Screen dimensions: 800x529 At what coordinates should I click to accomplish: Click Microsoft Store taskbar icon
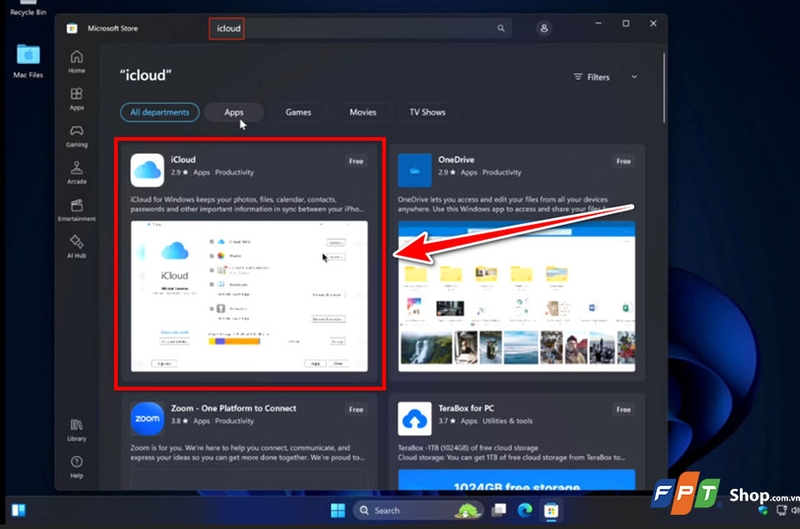click(551, 510)
